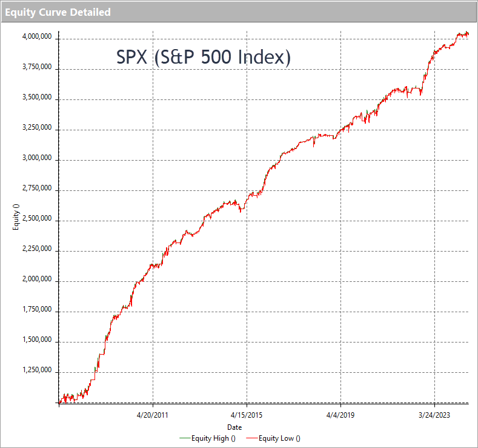Click the SPX (S&P 500 Index) chart label

pyautogui.click(x=204, y=57)
